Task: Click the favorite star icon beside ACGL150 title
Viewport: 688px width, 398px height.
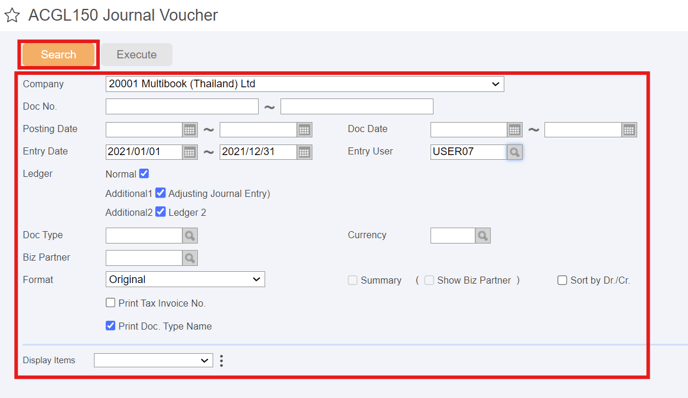Action: [12, 15]
